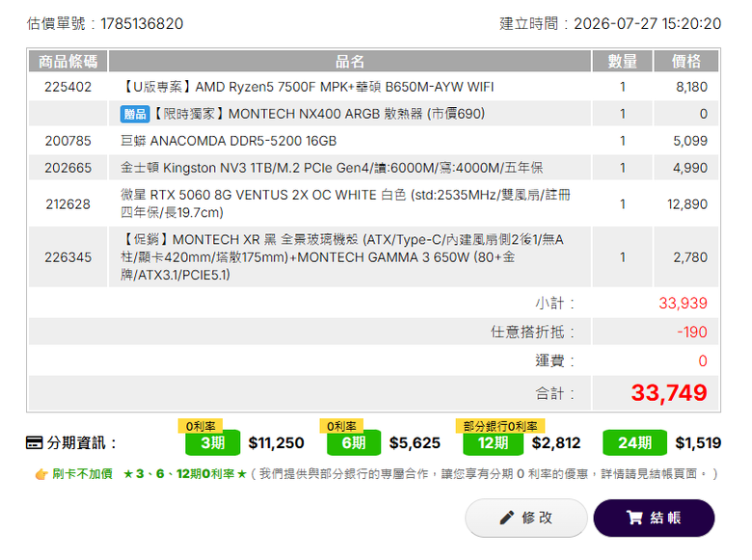Screen dimensions: 752x560
Task: Click the ★3、6、12期0利率★ text
Action: (x=185, y=474)
